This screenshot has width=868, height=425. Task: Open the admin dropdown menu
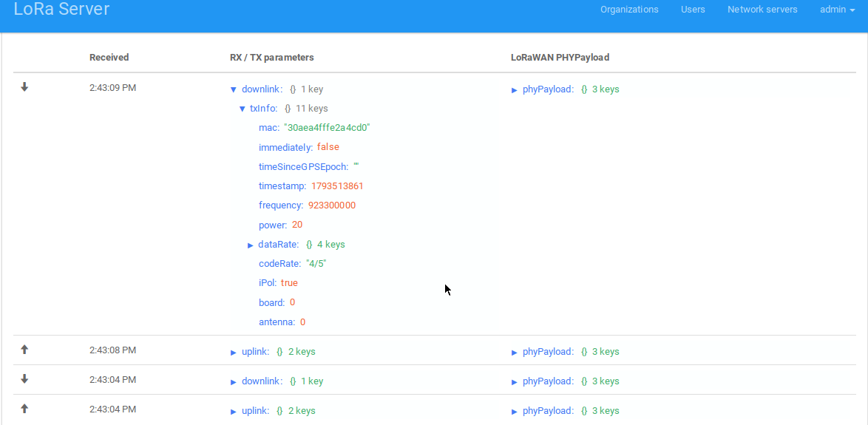pos(837,10)
